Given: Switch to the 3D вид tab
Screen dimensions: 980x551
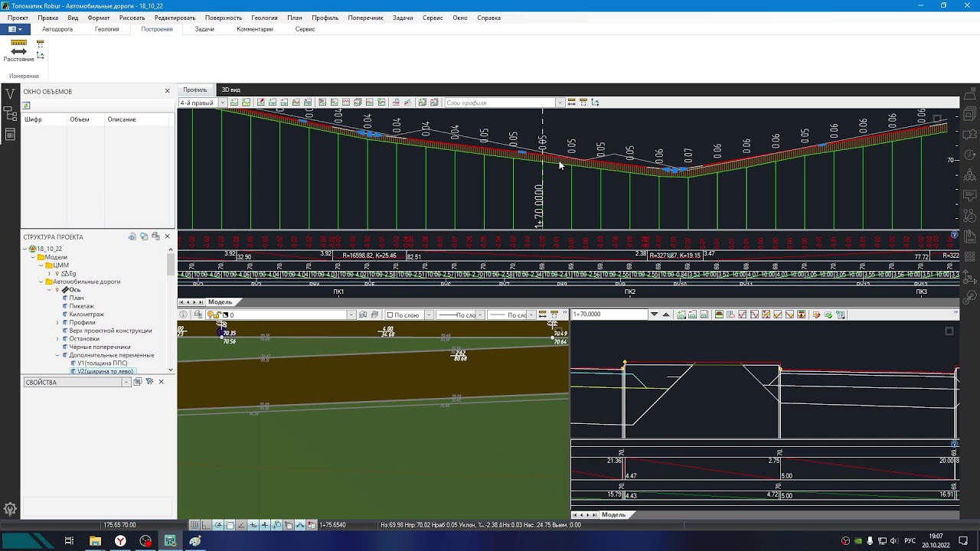Looking at the screenshot, I should pyautogui.click(x=230, y=90).
